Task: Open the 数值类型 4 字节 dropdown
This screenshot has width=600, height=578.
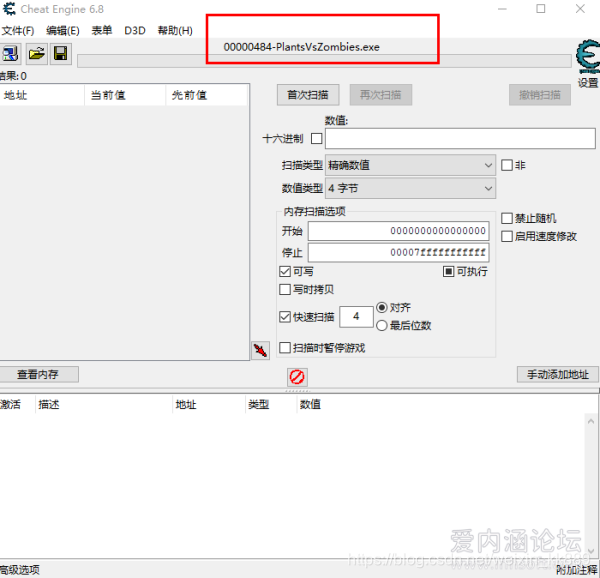Action: coord(410,188)
